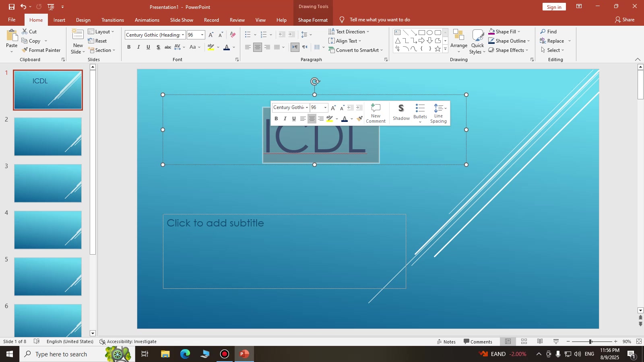Click the Sign in button

(x=554, y=7)
